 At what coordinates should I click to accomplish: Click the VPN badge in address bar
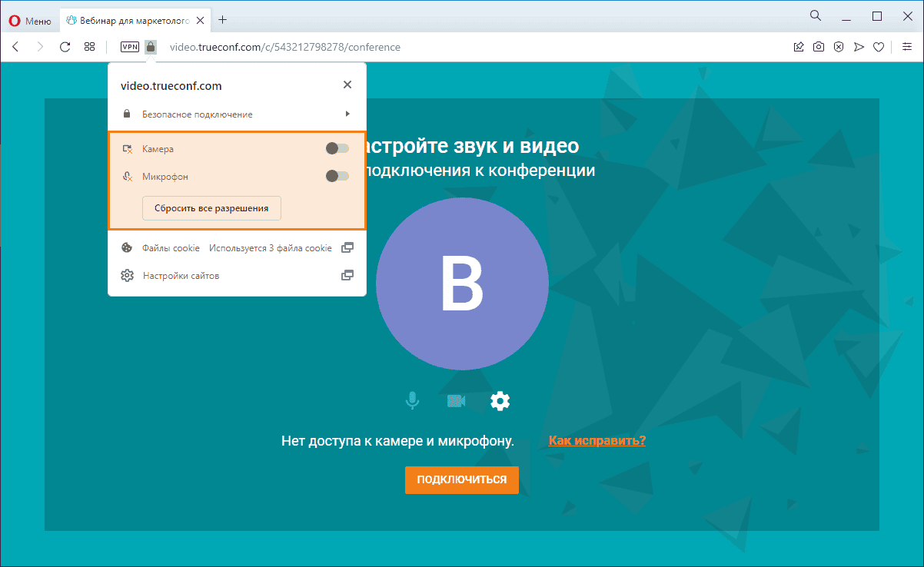click(130, 47)
